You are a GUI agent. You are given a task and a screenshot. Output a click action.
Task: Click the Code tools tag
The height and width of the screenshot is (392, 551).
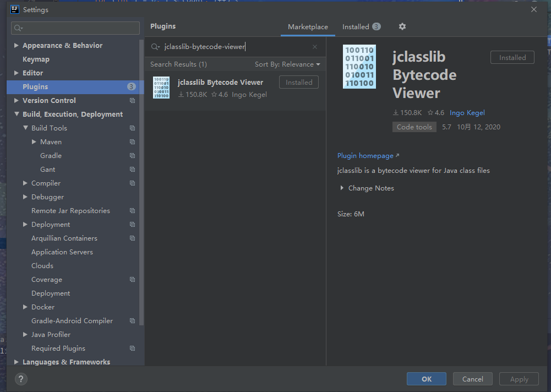point(414,127)
